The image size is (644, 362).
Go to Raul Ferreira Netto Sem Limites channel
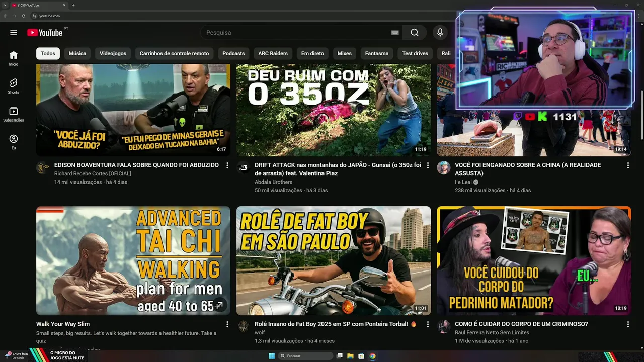coord(492,332)
